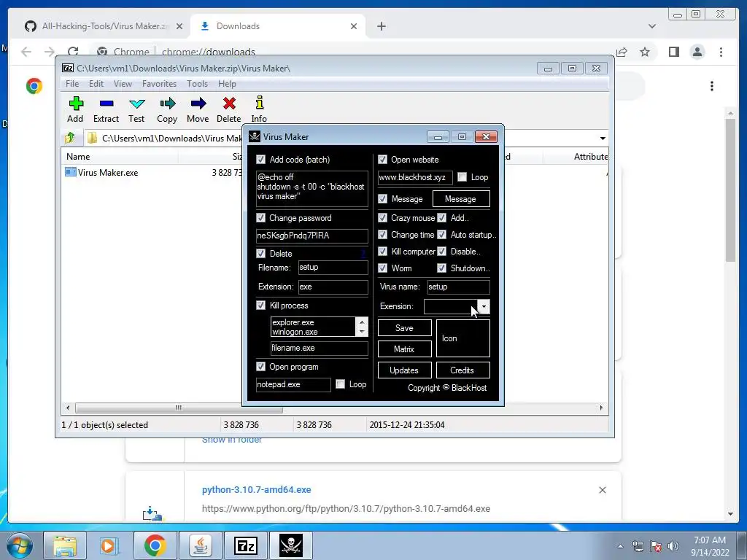Viewport: 747px width, 560px height.
Task: Switch to 7-Zip in the taskbar
Action: (x=245, y=545)
